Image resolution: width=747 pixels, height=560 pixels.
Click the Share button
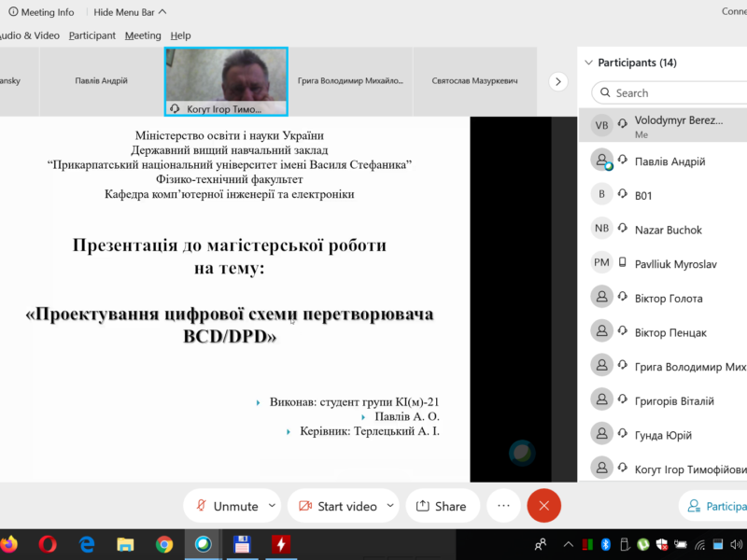coord(441,506)
